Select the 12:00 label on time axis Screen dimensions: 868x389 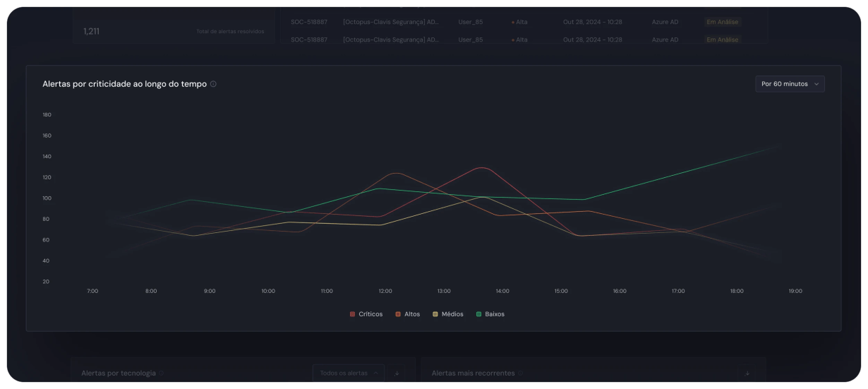pos(385,291)
